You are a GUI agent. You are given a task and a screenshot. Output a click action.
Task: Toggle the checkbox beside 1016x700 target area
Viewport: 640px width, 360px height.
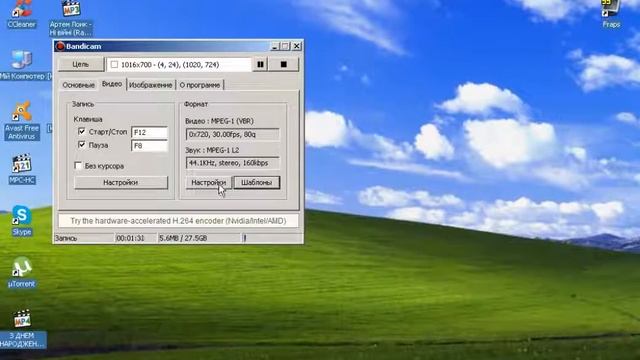[x=114, y=64]
